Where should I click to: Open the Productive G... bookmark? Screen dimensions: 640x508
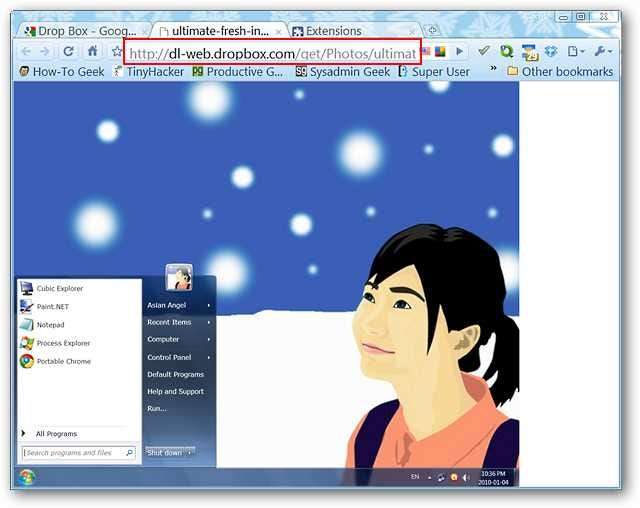pyautogui.click(x=238, y=72)
